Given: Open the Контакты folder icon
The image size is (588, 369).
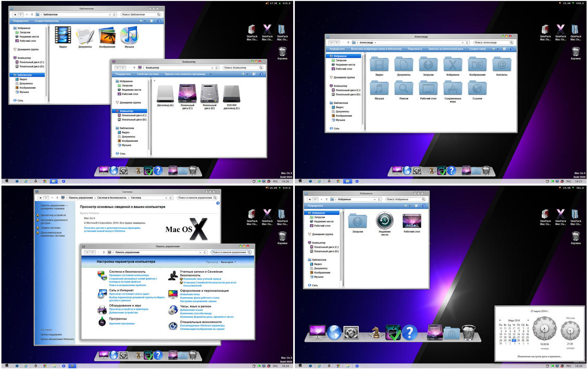Looking at the screenshot, I should click(502, 64).
